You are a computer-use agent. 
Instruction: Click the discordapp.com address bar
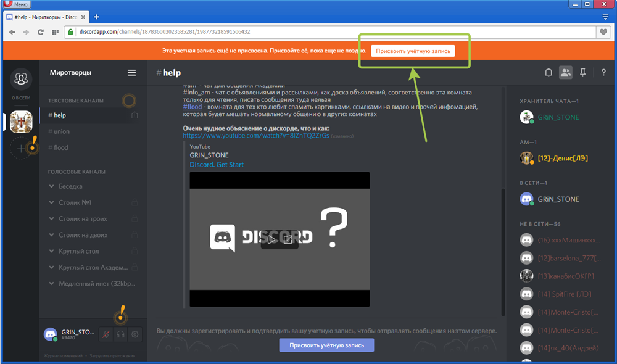(329, 32)
